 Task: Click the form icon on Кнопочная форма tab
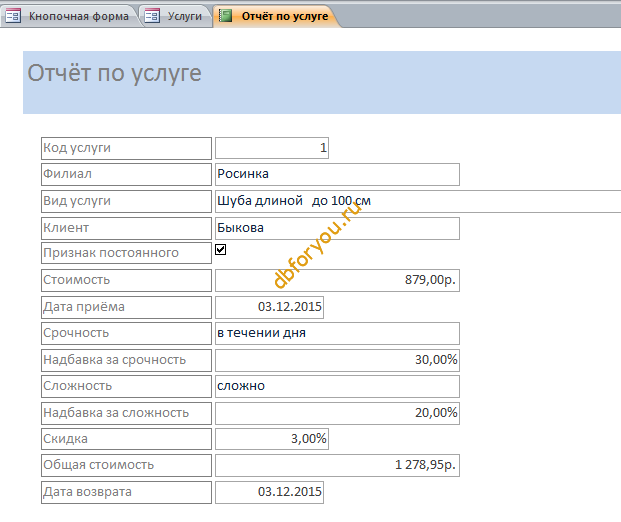13,16
